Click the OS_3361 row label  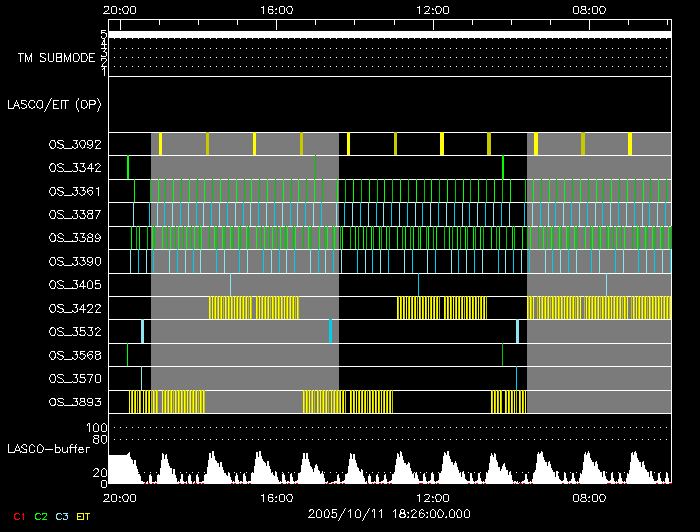click(x=74, y=190)
